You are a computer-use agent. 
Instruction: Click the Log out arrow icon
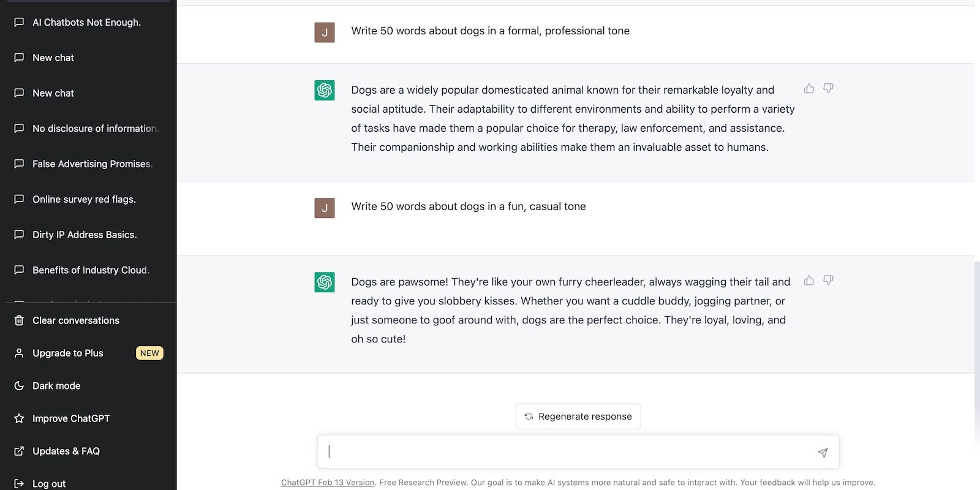[x=19, y=484]
